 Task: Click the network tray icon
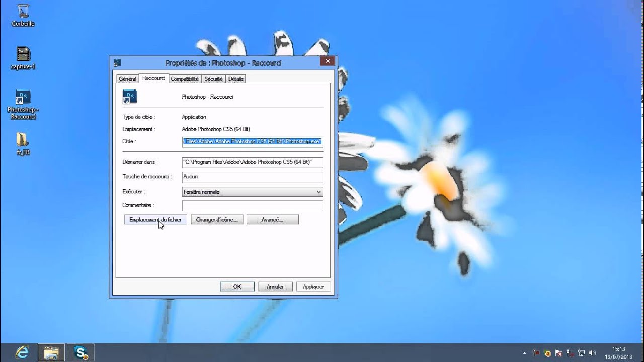581,353
